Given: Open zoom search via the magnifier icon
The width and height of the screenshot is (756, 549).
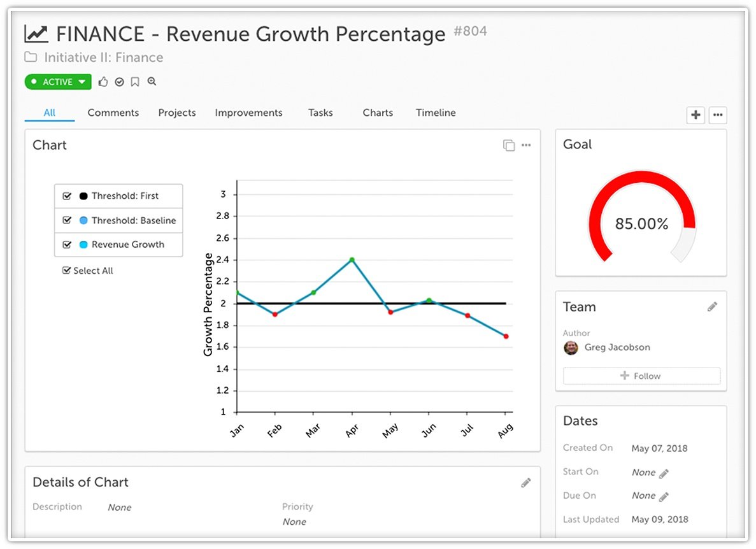Looking at the screenshot, I should pyautogui.click(x=150, y=82).
